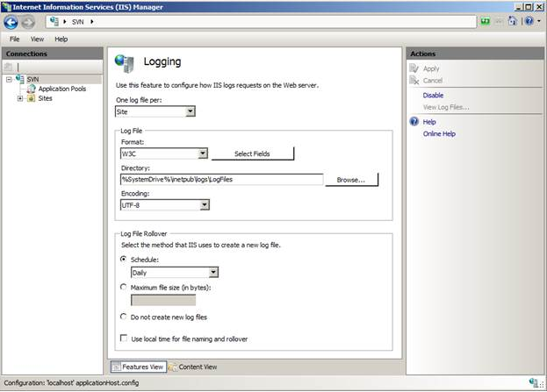This screenshot has height=392, width=547.
Task: Click the IIS Manager title bar icon
Action: click(x=6, y=7)
